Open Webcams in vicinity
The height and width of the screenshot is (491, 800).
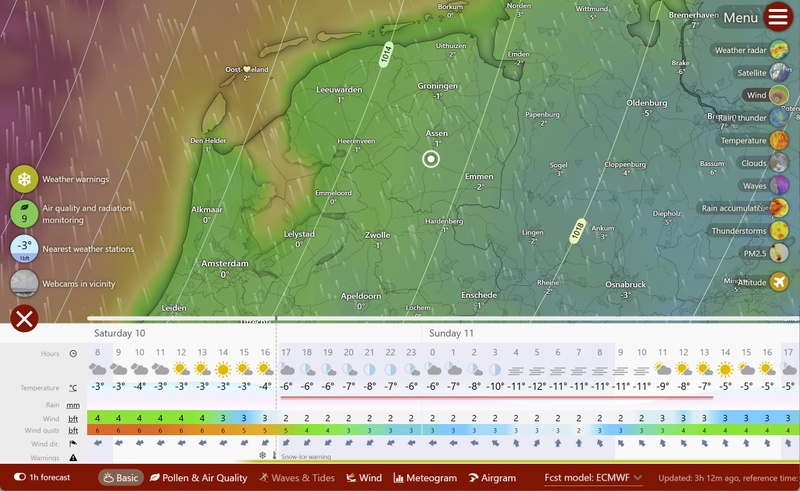point(24,283)
